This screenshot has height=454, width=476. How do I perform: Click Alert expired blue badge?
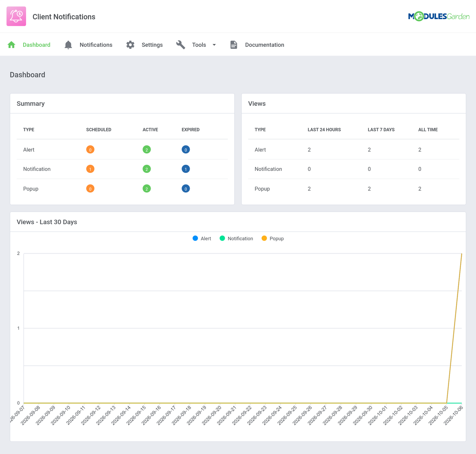click(186, 150)
